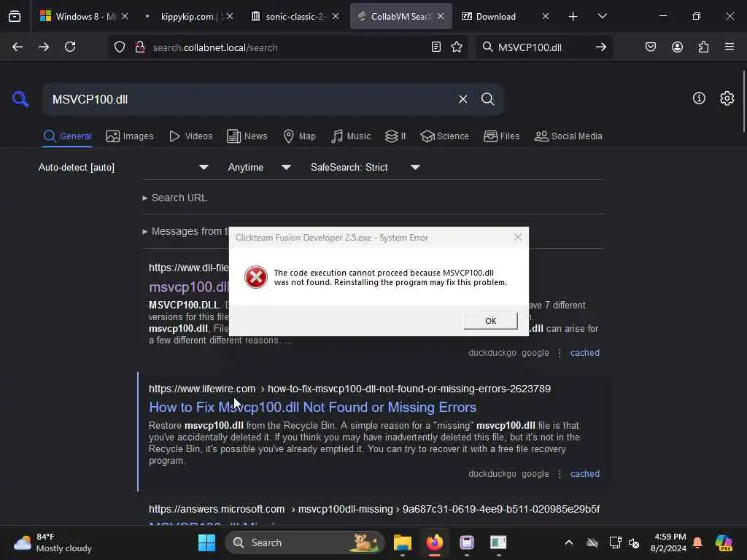Image resolution: width=747 pixels, height=560 pixels.
Task: Open File Explorer from taskbar
Action: [x=403, y=542]
